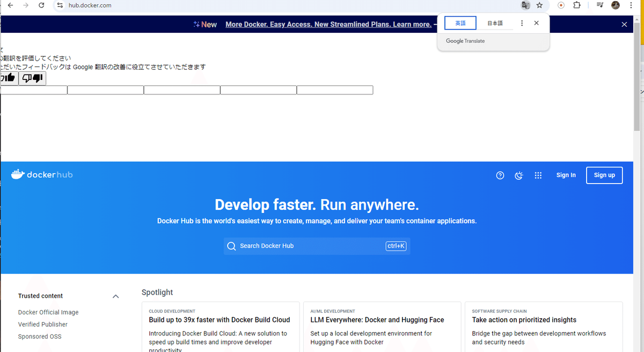Image resolution: width=644 pixels, height=352 pixels.
Task: Click the thumbs down translation rating button
Action: (x=32, y=78)
